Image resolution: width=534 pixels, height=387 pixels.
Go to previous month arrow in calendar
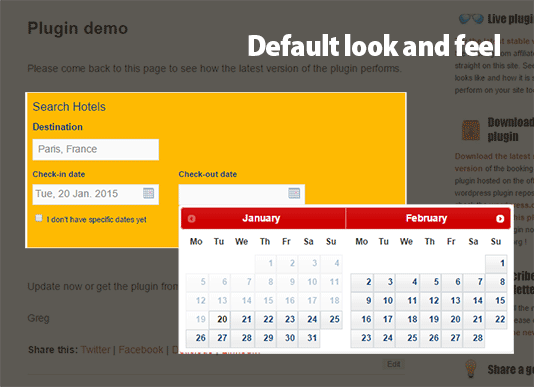pos(192,218)
